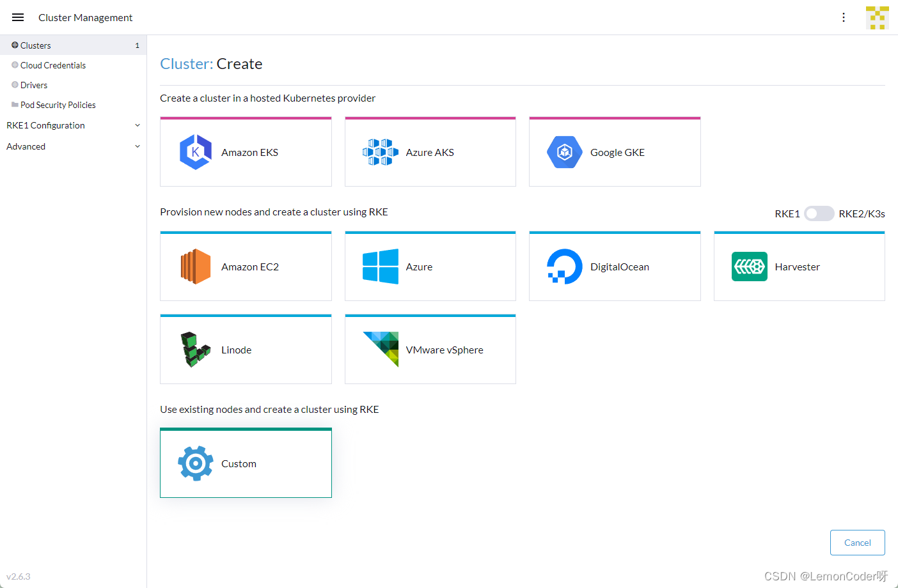Click the Azure AKS containers logo
Image resolution: width=898 pixels, height=588 pixels.
click(380, 152)
